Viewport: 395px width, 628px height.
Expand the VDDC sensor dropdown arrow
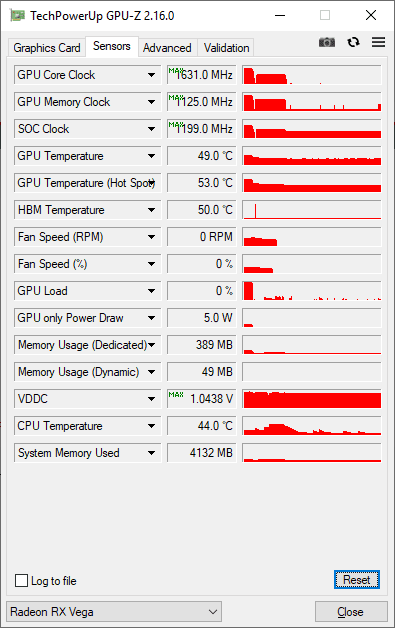(151, 399)
